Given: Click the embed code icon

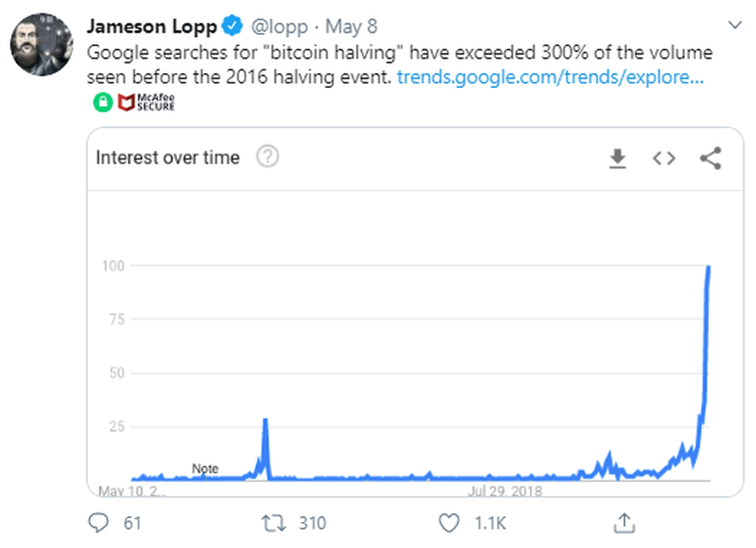Looking at the screenshot, I should tap(664, 158).
